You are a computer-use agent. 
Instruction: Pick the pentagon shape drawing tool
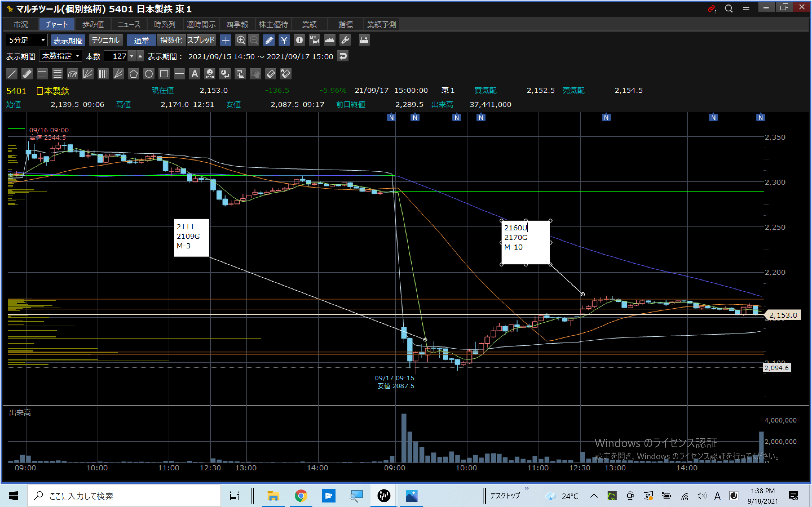click(134, 74)
